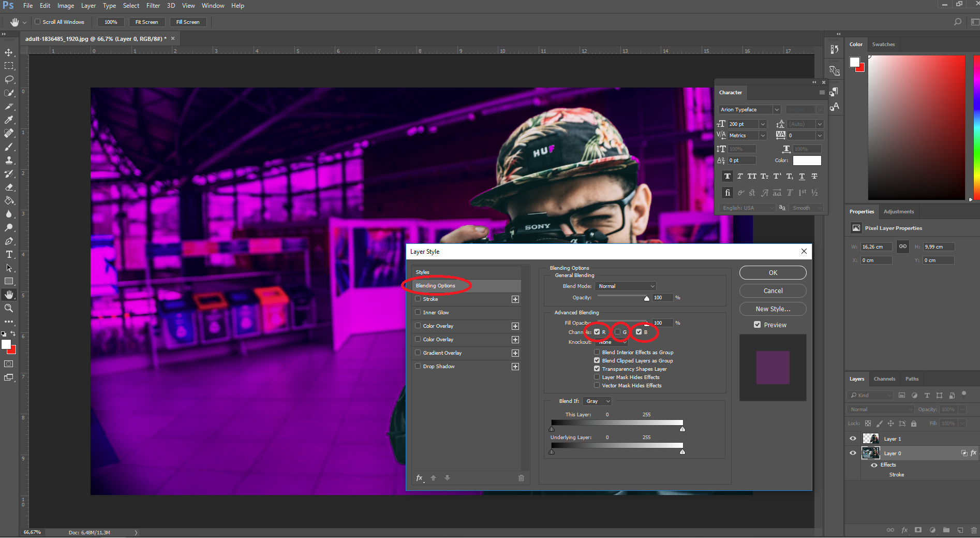
Task: Click the OK button in Layer Style
Action: tap(773, 273)
